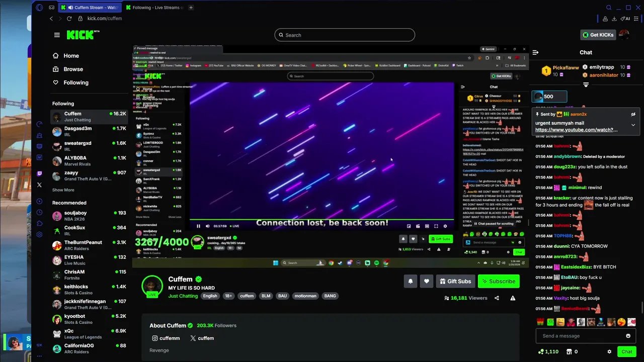The width and height of the screenshot is (644, 362).
Task: Go back using the browser back arrow
Action: click(x=51, y=19)
